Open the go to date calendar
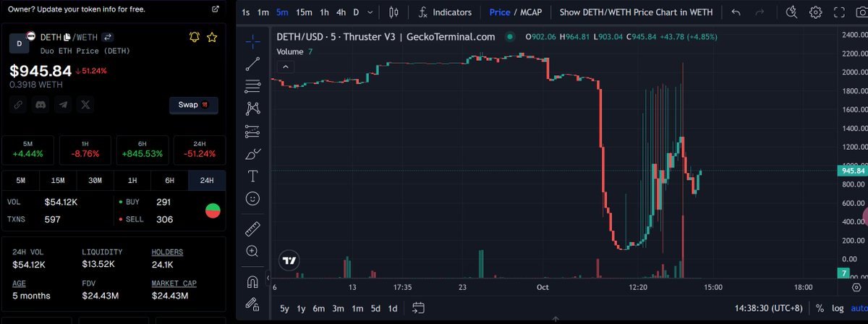868x324 pixels. (x=418, y=308)
